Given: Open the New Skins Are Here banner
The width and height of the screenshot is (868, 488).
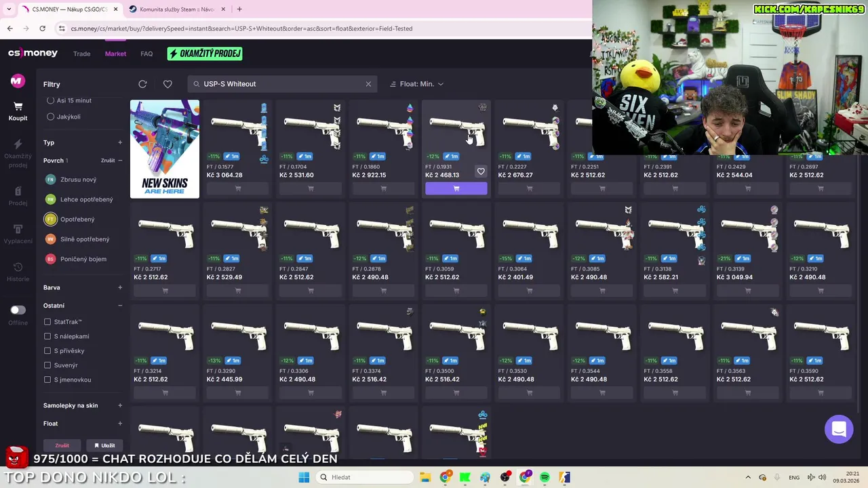Looking at the screenshot, I should [165, 149].
